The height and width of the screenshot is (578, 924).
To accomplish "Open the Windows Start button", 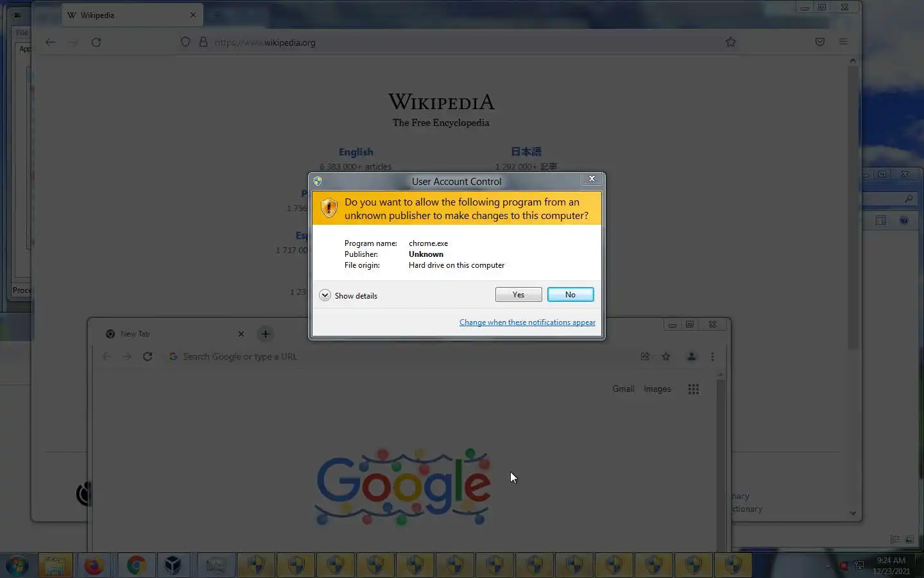I will tap(17, 566).
